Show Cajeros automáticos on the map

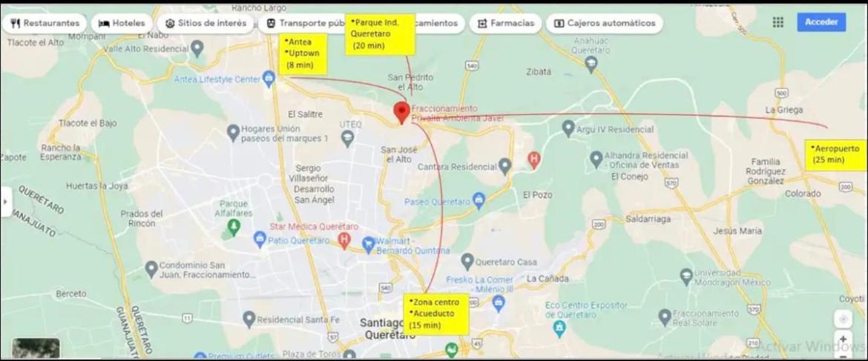pos(604,23)
